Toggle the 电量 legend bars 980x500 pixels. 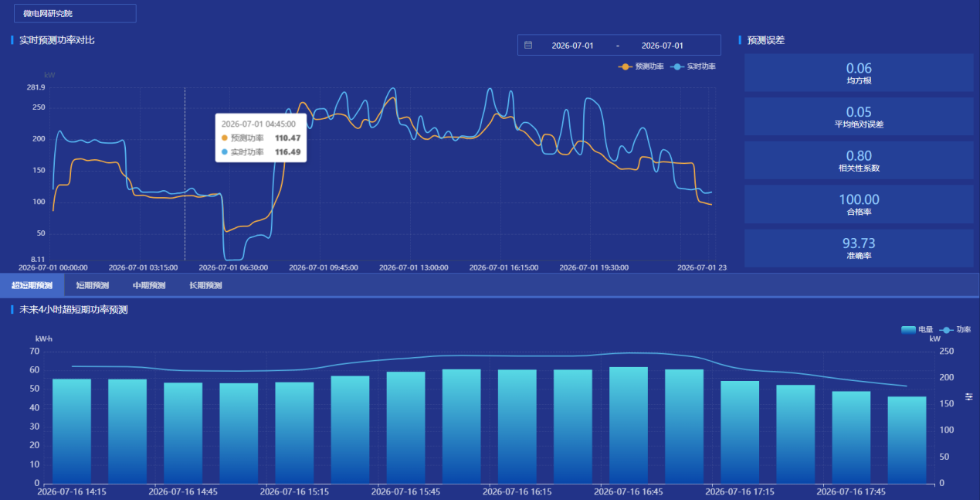point(917,329)
